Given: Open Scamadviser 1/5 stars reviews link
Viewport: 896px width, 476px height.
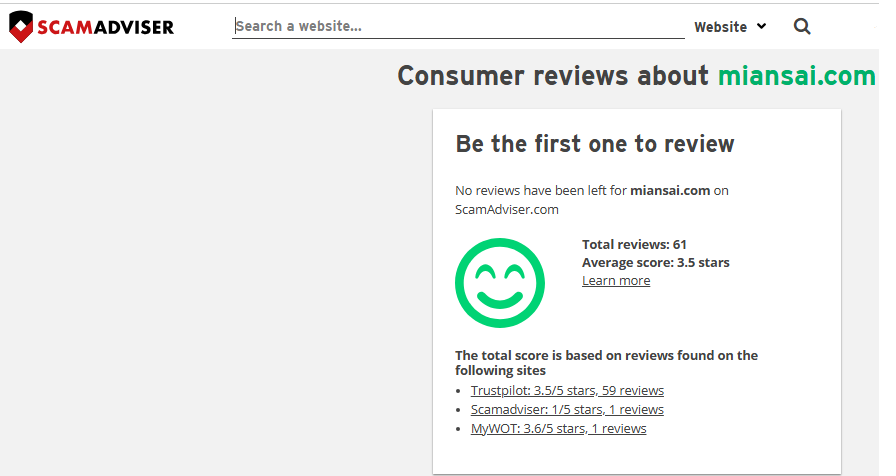Looking at the screenshot, I should tap(567, 409).
